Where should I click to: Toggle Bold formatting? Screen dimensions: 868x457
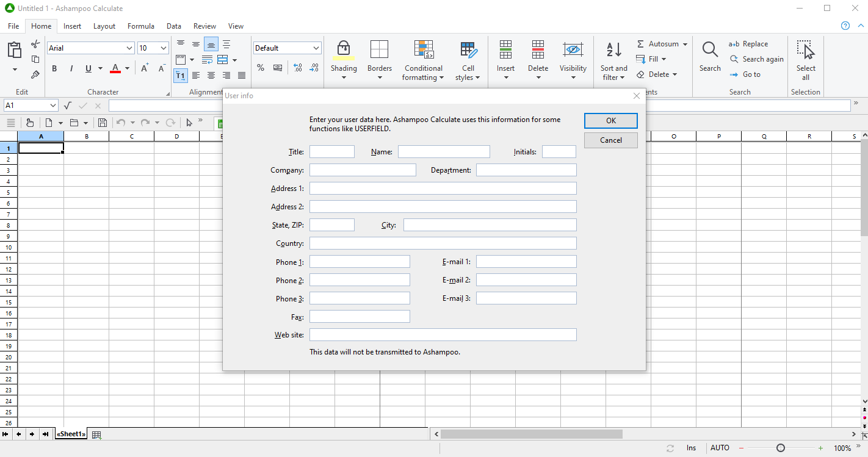click(x=54, y=68)
